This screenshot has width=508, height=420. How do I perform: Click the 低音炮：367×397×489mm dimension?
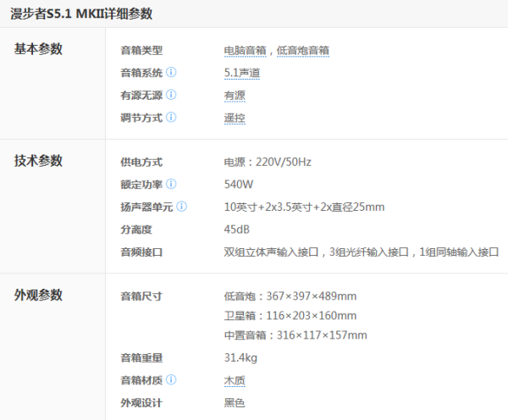[290, 296]
